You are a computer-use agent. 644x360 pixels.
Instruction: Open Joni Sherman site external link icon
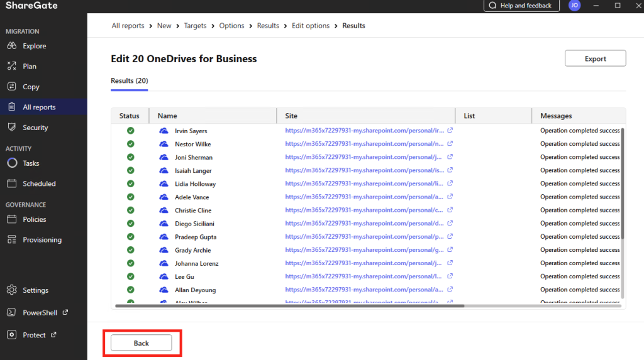(x=450, y=157)
